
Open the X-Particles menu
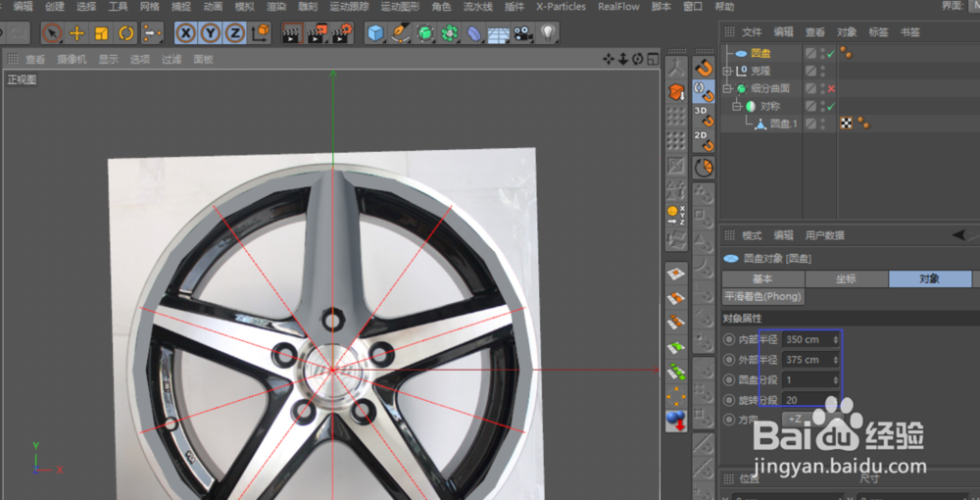tap(562, 7)
